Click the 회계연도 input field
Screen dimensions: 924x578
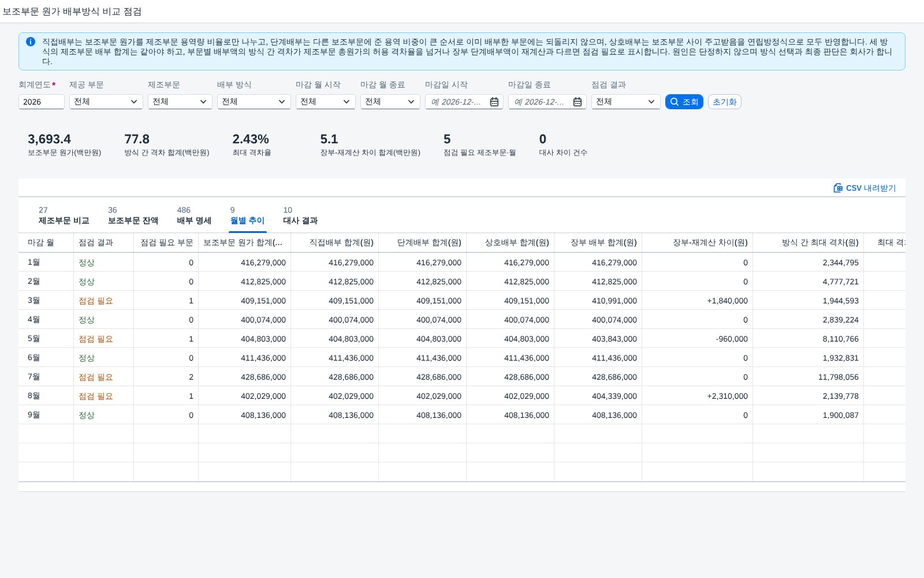[x=42, y=102]
